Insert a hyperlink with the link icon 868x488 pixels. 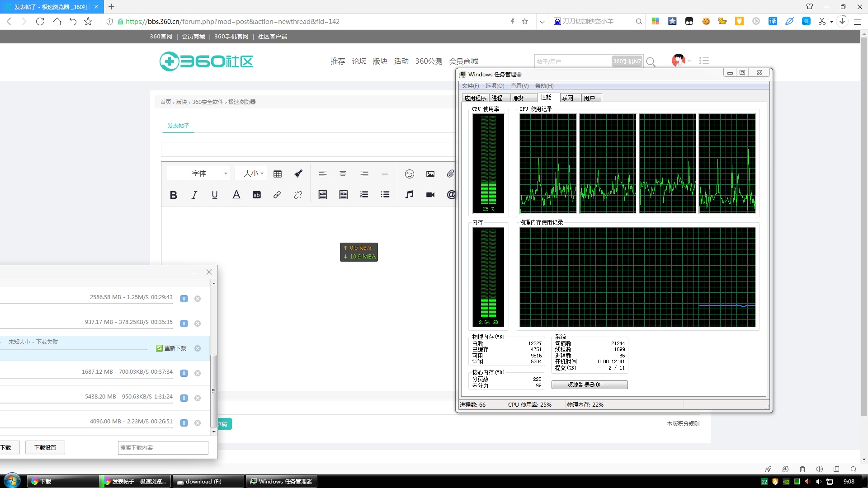click(277, 195)
